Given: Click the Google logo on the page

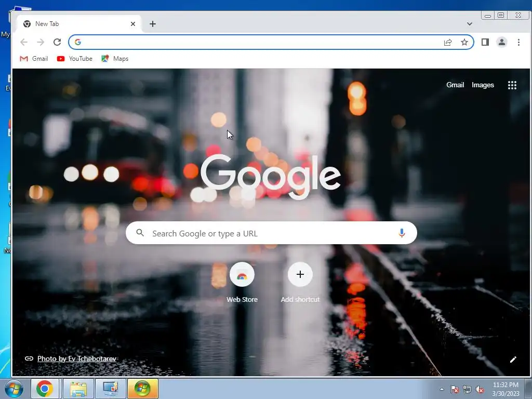Looking at the screenshot, I should coord(271,177).
